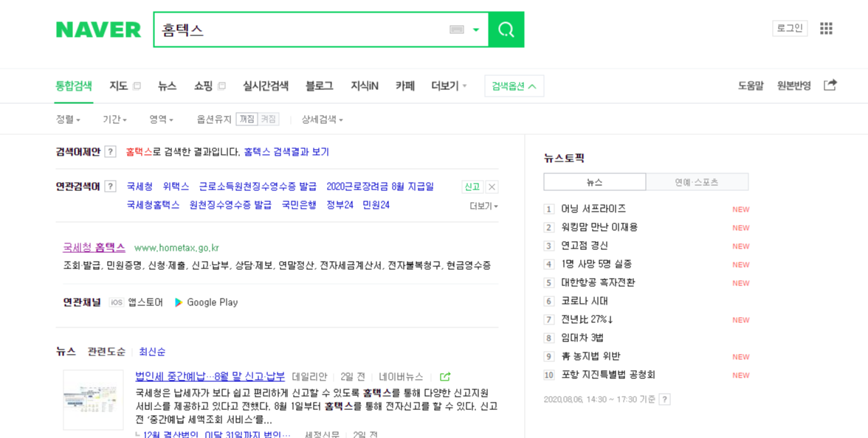Screen dimensions: 868x438
Task: Open the 쇼핑 tab
Action: coord(203,86)
